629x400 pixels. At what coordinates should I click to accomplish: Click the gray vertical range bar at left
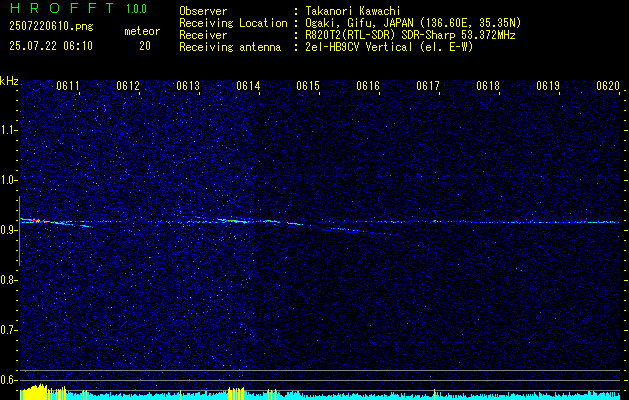[19, 231]
